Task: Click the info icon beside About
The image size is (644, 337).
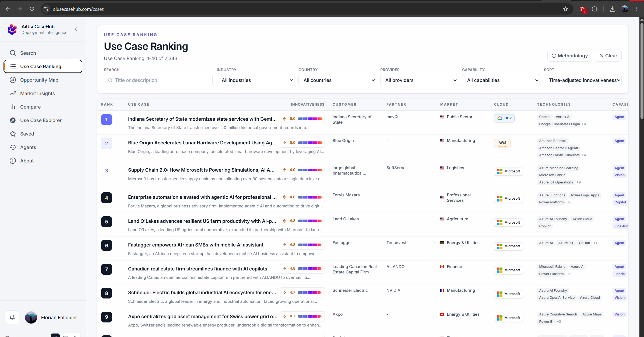Action: 13,161
